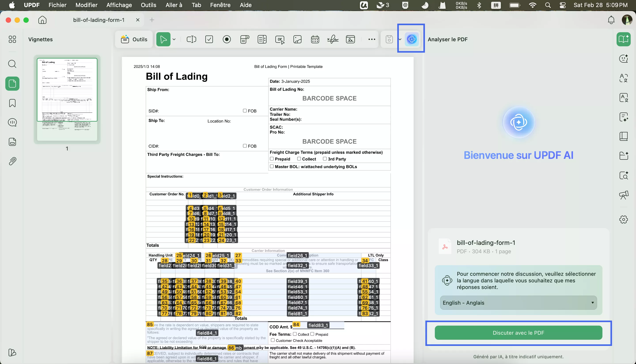
Task: Tick the Master BOL checkbox
Action: (272, 166)
